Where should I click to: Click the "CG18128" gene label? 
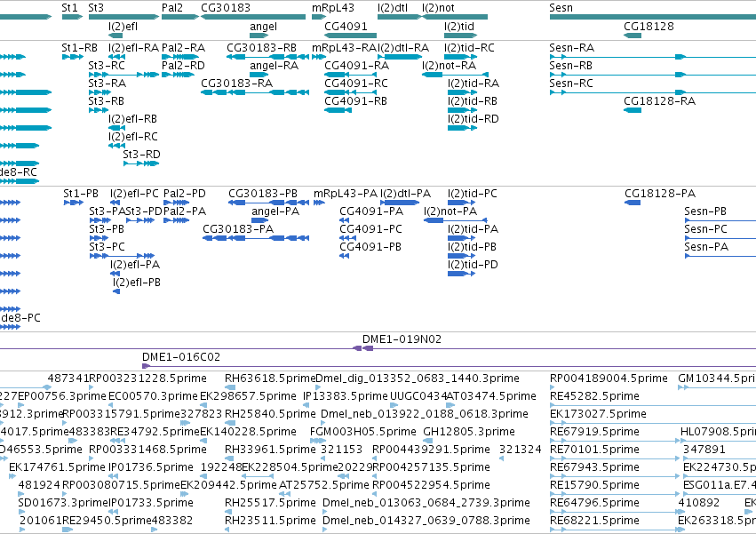point(649,26)
